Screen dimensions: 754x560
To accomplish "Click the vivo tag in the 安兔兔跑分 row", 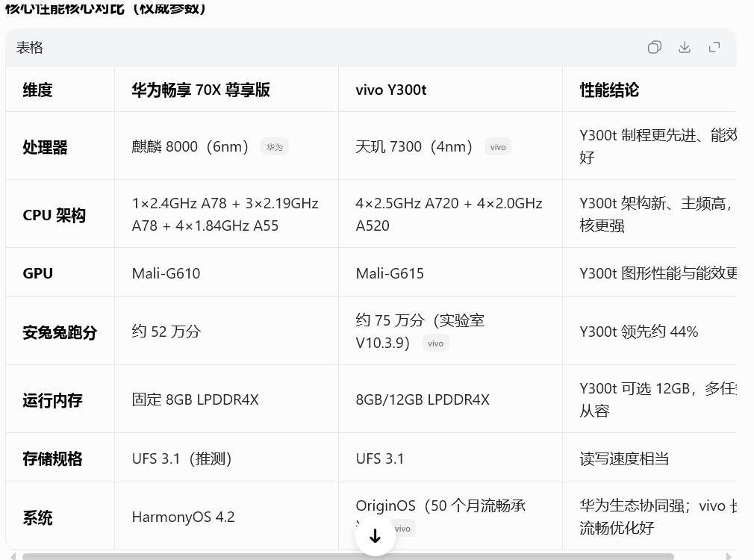I will click(x=435, y=343).
